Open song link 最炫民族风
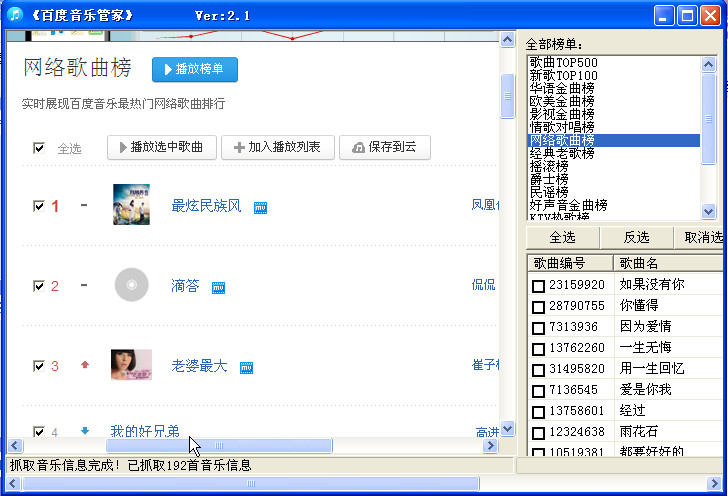Viewport: 728px width, 496px height. coord(206,206)
